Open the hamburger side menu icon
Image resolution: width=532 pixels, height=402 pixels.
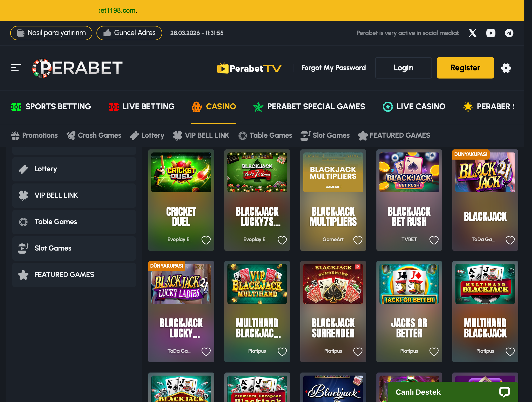pos(16,68)
